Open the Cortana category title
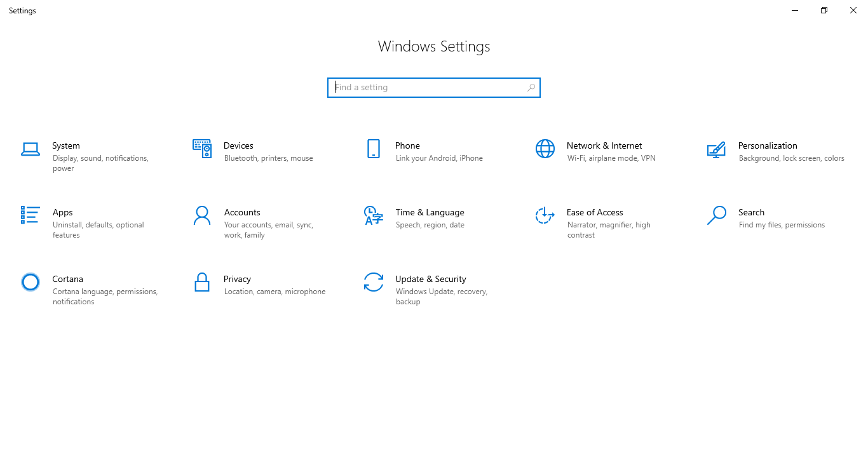The image size is (868, 458). pos(68,279)
